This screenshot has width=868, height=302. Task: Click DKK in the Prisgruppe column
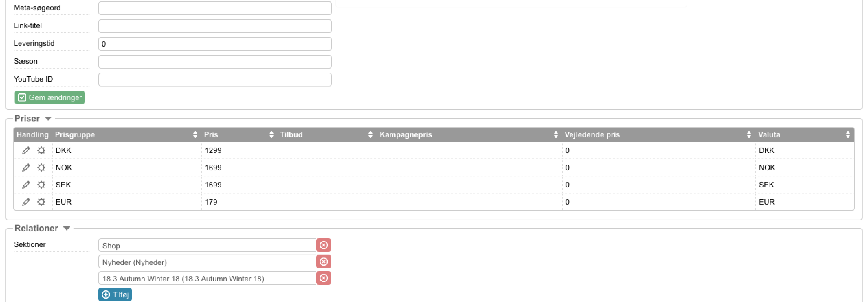pos(63,150)
